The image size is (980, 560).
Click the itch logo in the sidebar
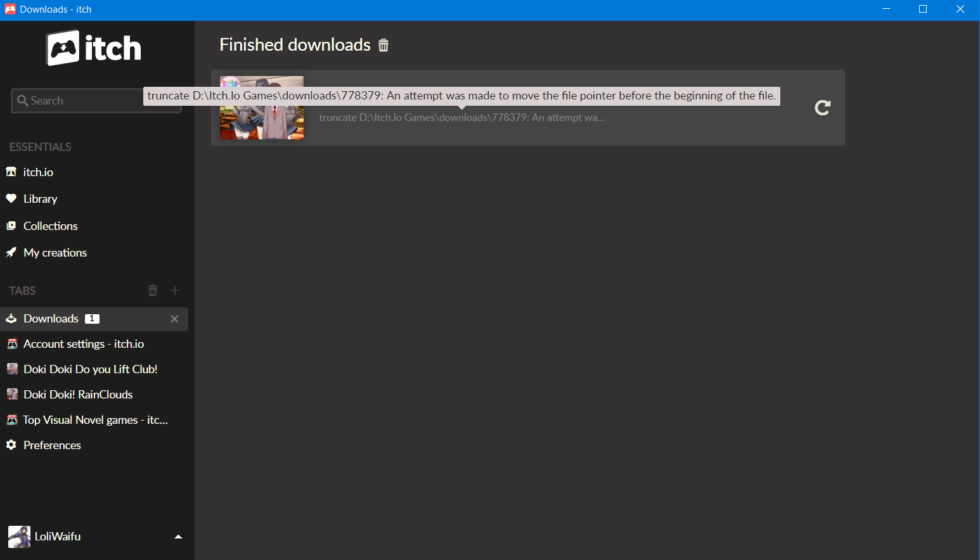pos(94,48)
